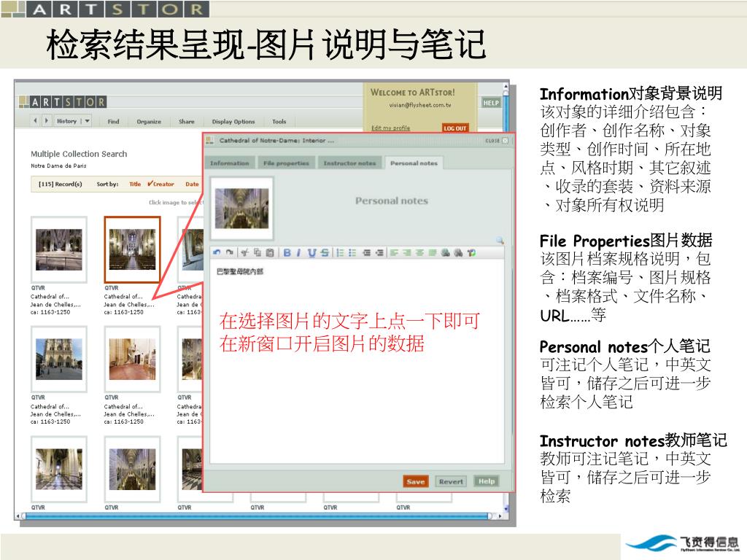Toggle underline formatting in the note editor
The height and width of the screenshot is (560, 747).
311,252
